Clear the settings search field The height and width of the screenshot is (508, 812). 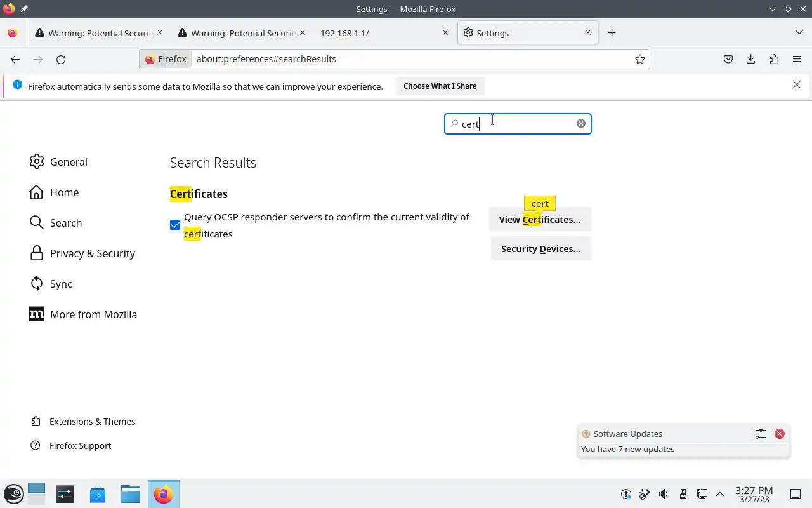tap(580, 123)
